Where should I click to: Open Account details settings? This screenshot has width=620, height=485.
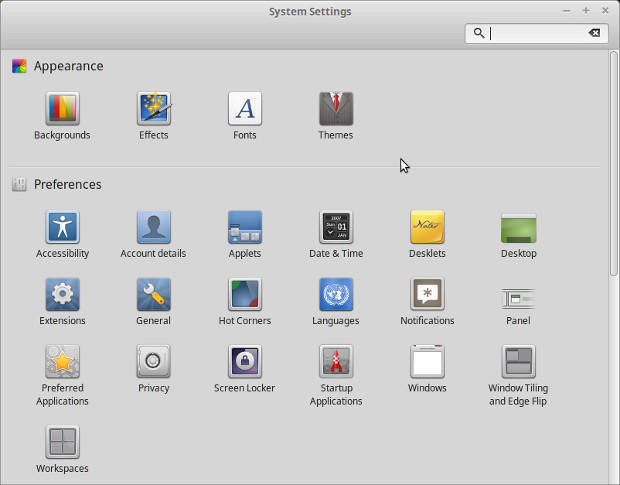[x=154, y=227]
